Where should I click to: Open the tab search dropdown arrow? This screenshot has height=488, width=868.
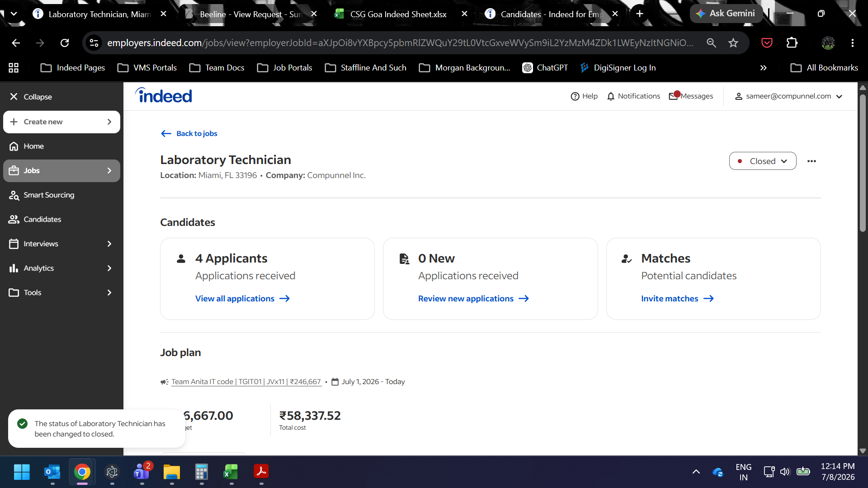(14, 14)
